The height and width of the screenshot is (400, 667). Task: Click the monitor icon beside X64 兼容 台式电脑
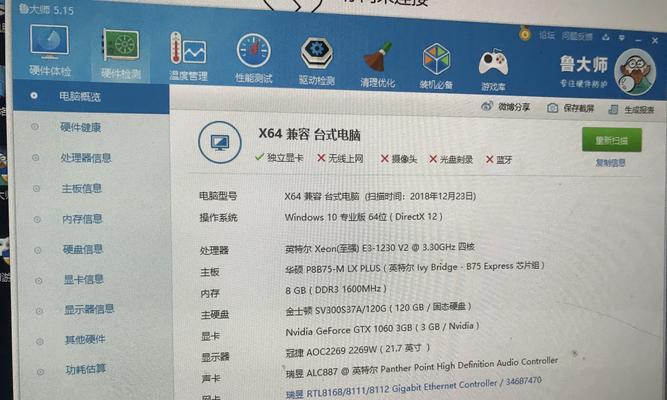219,143
